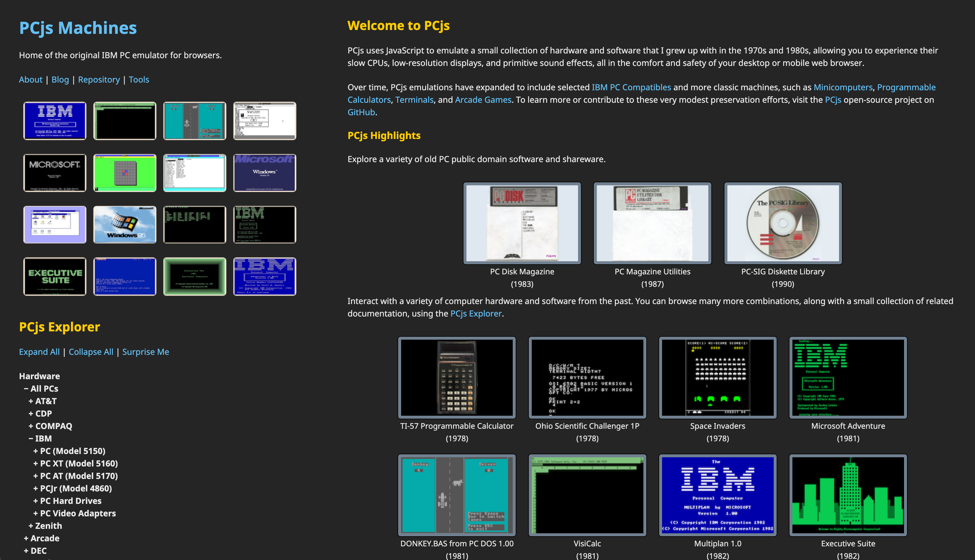The height and width of the screenshot is (560, 975).
Task: Click the PCjs Highlights heading
Action: (x=384, y=136)
